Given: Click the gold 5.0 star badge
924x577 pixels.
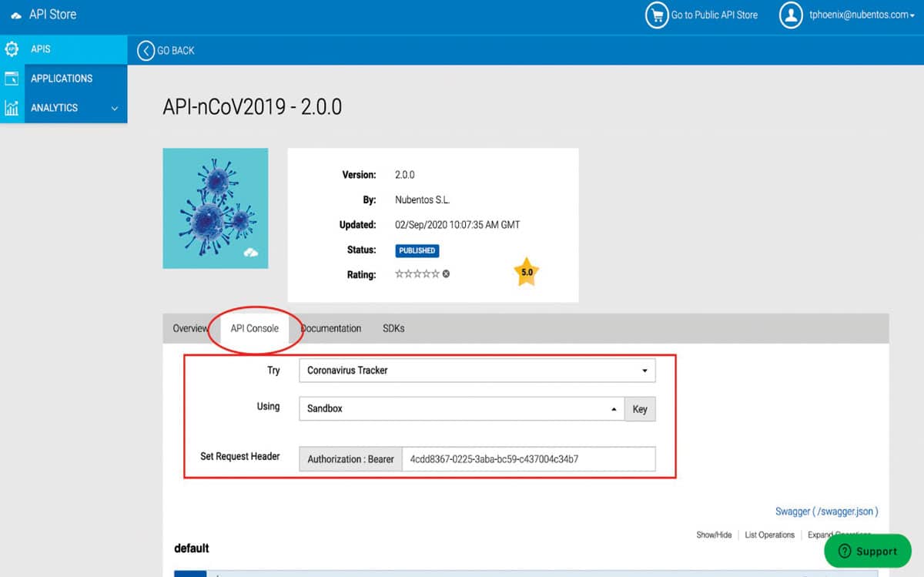Looking at the screenshot, I should [527, 272].
